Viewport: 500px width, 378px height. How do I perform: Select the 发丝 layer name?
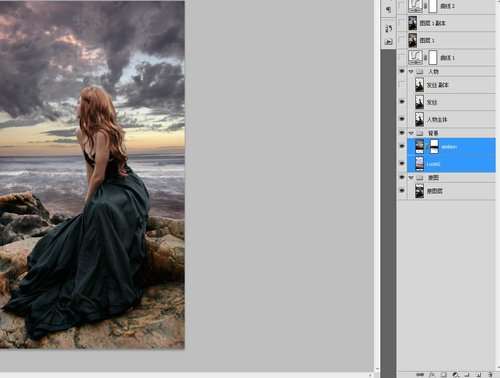point(432,102)
